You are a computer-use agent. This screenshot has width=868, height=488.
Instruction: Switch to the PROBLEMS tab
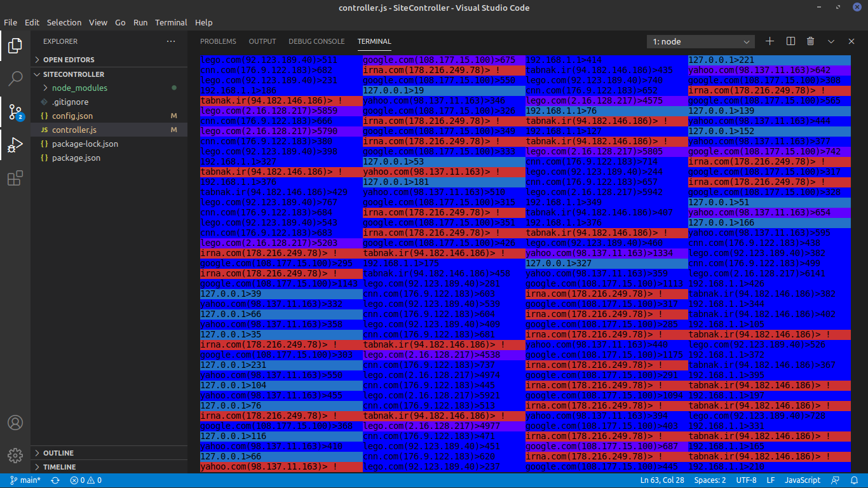click(x=218, y=41)
